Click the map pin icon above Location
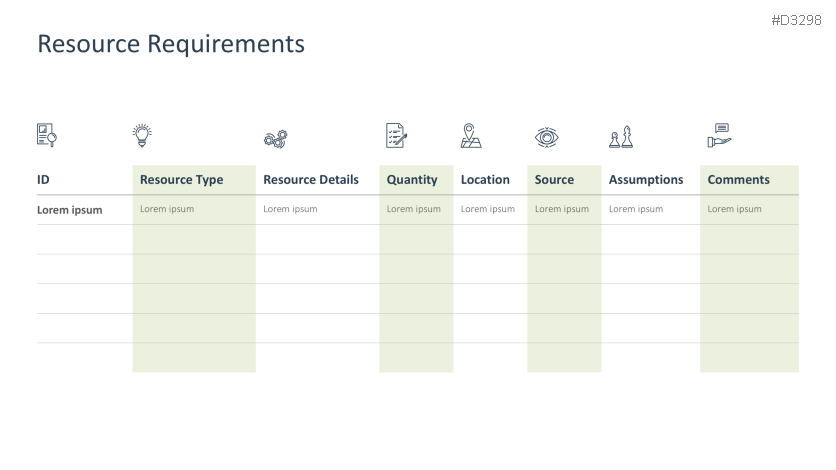 tap(470, 136)
